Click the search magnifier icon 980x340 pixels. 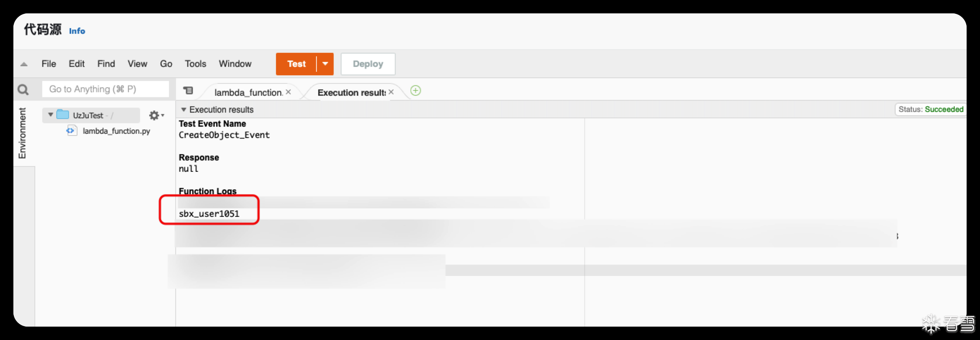(x=23, y=90)
